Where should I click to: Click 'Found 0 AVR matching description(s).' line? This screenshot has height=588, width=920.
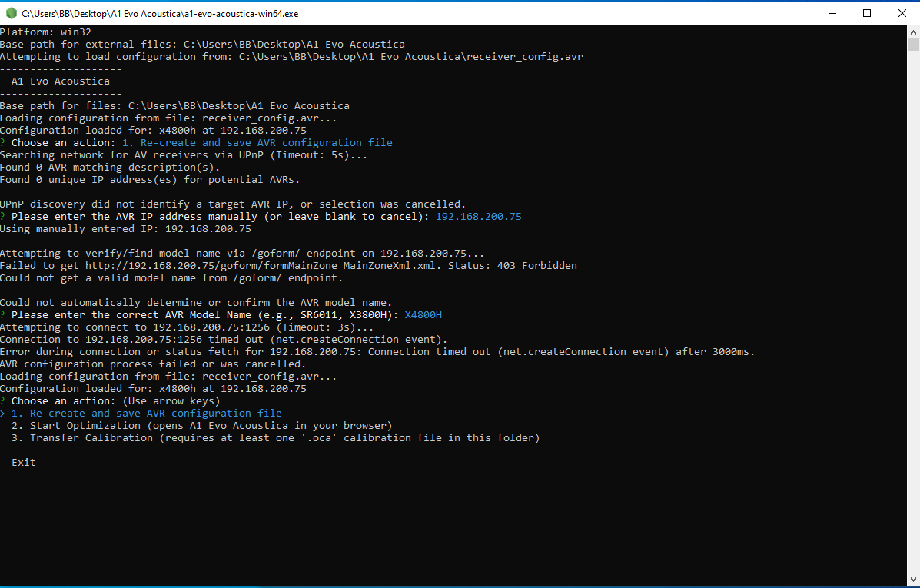[x=110, y=168]
